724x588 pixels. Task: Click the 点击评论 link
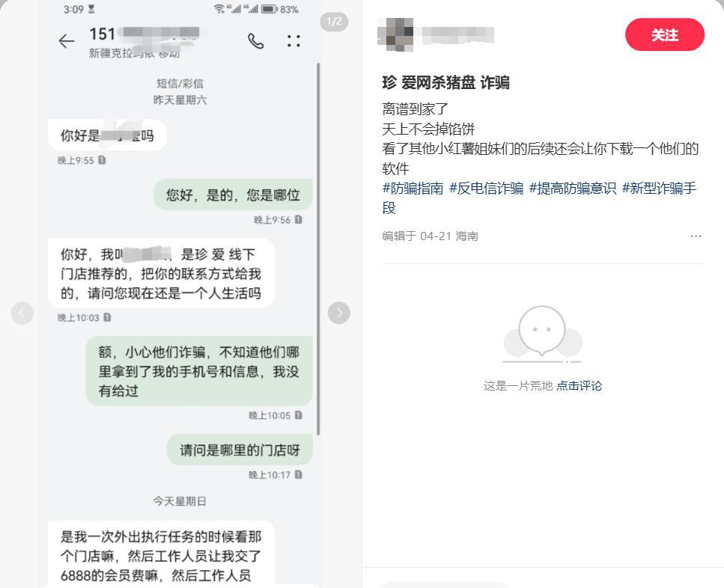pyautogui.click(x=579, y=385)
